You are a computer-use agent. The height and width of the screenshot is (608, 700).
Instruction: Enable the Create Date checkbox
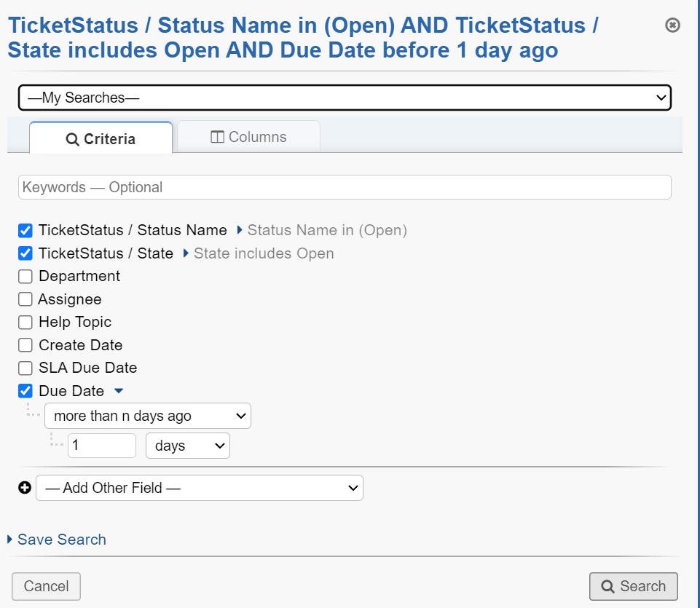pos(25,345)
